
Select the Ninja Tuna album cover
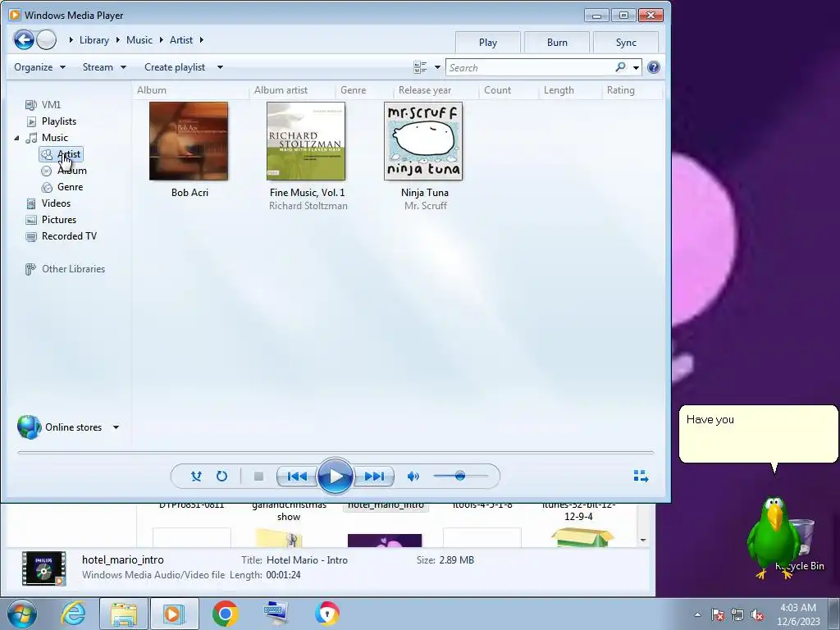[423, 141]
